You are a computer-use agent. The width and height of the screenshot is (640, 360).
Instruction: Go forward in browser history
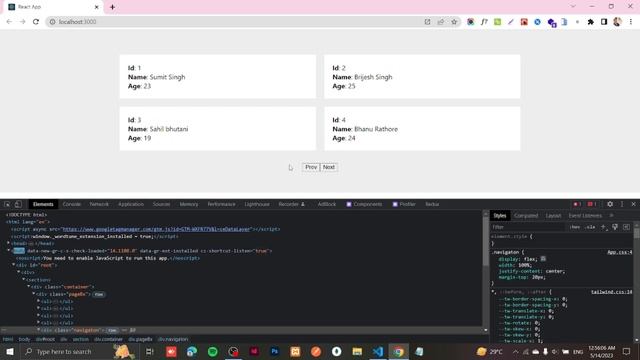pyautogui.click(x=22, y=22)
